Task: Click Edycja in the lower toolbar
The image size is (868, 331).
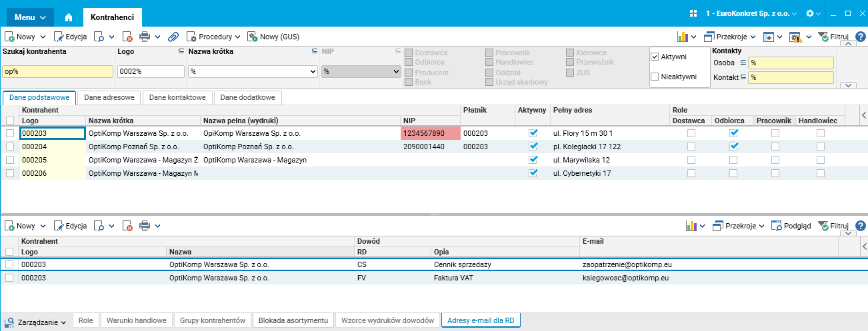Action: pos(70,226)
